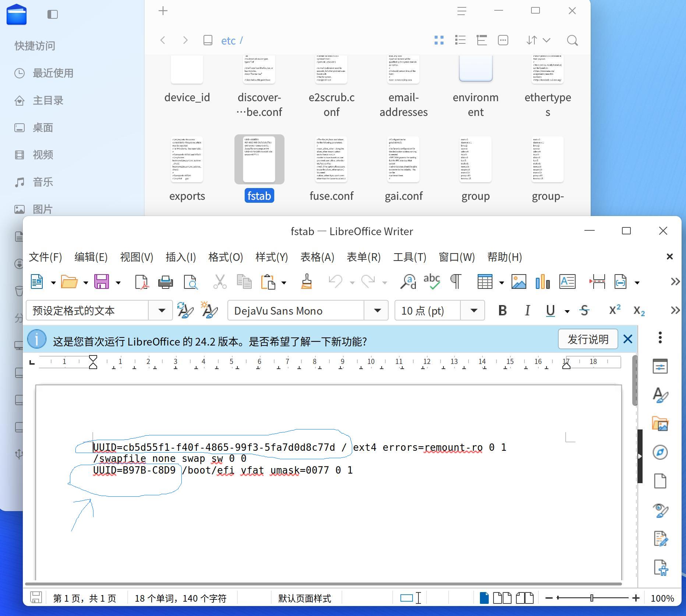Click the document save status icon

(36, 598)
